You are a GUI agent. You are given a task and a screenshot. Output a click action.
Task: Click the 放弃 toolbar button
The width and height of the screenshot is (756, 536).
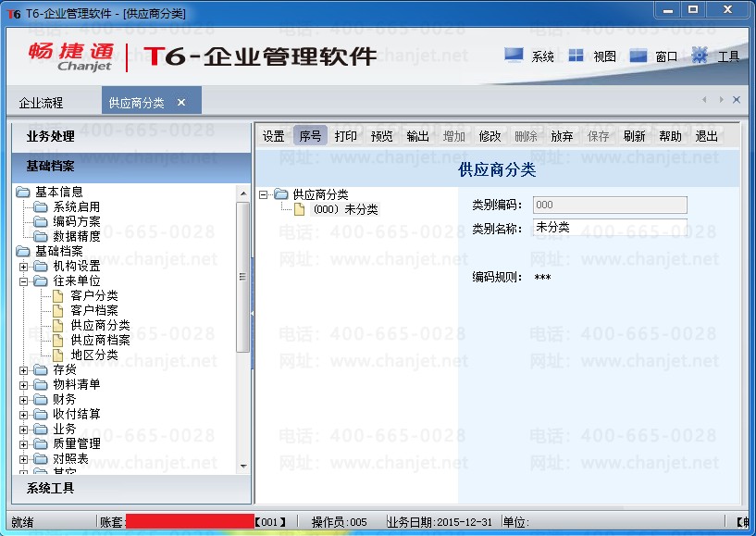562,136
